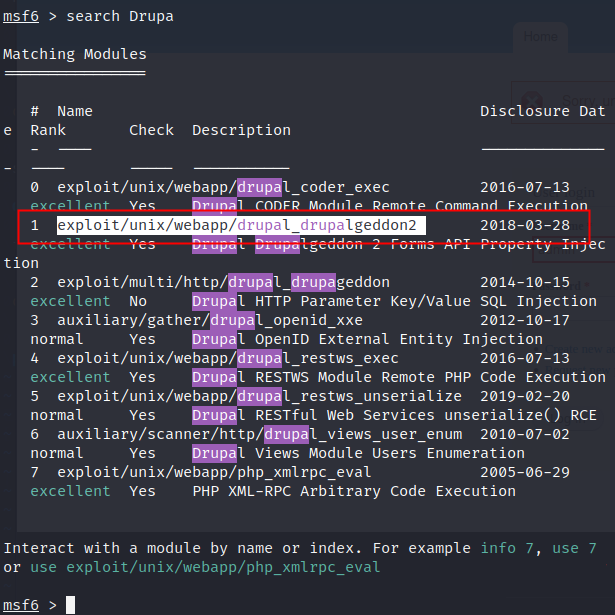The height and width of the screenshot is (615, 615).
Task: Click exploit/unix/webapp/drupal_restws_exec module name
Action: tap(227, 358)
